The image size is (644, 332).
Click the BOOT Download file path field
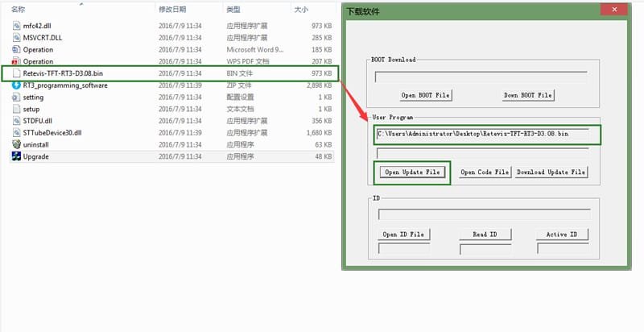[481, 77]
